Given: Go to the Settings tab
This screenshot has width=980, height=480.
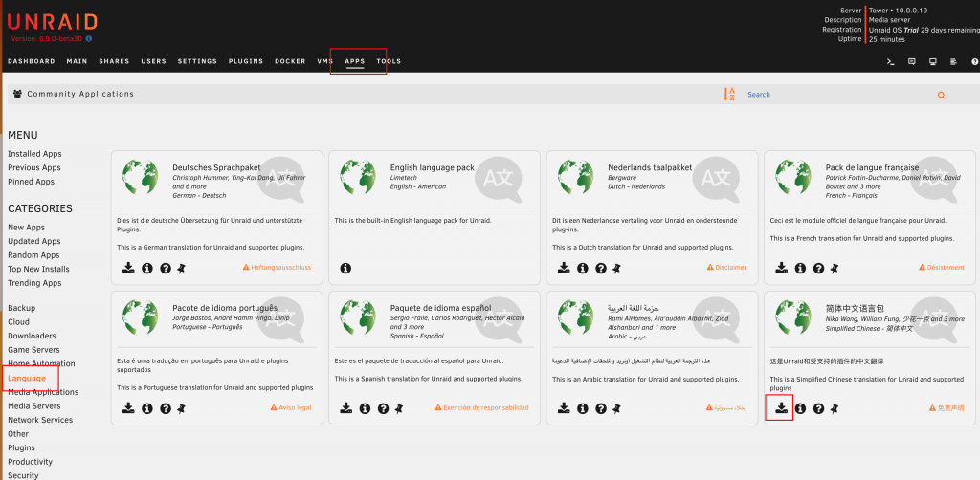Looking at the screenshot, I should pyautogui.click(x=197, y=61).
